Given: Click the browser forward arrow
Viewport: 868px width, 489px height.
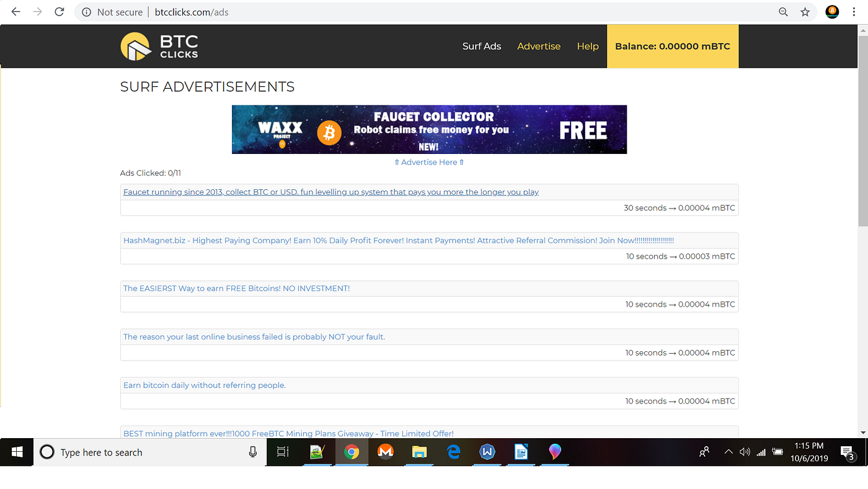Looking at the screenshot, I should point(37,12).
